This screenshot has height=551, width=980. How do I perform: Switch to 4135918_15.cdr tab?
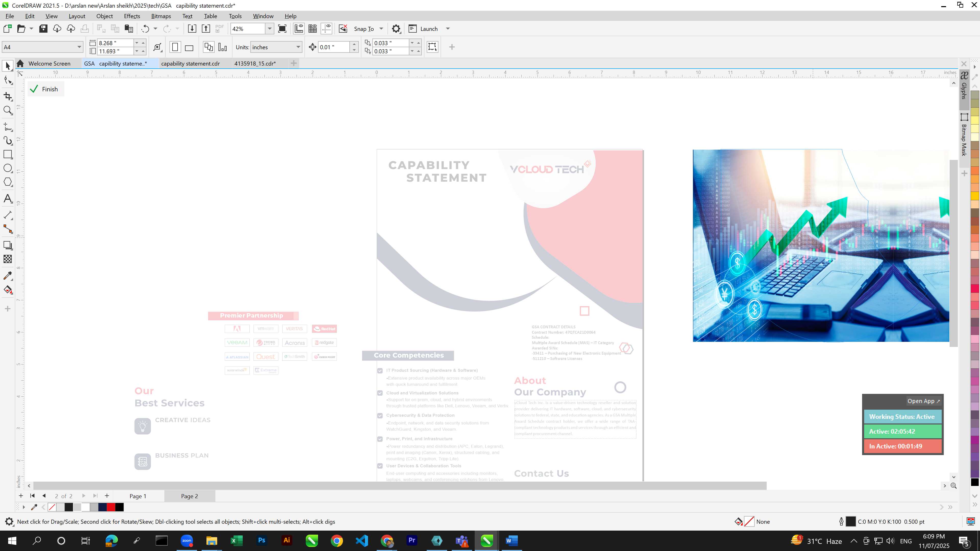255,64
